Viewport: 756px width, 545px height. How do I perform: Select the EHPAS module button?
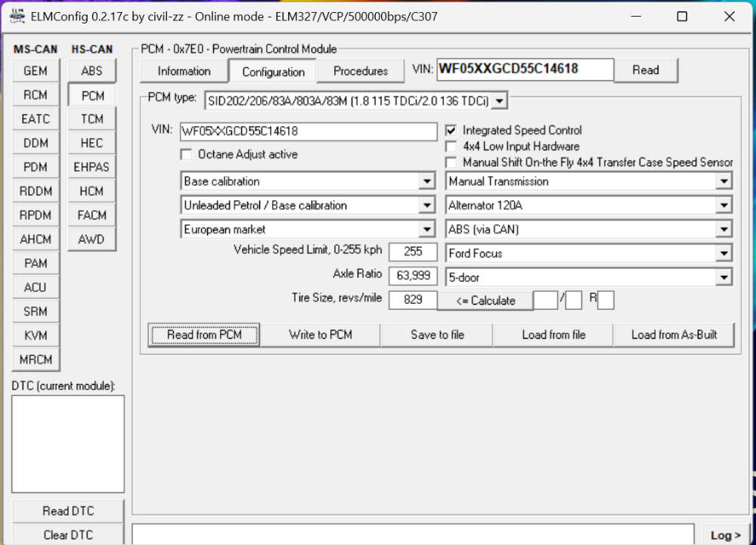pos(91,167)
